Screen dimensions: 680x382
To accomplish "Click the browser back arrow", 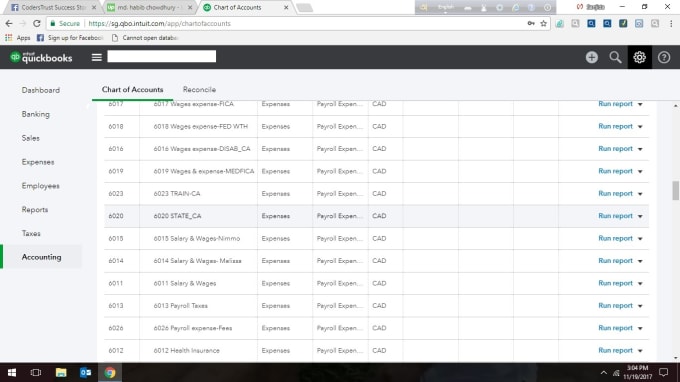I will pyautogui.click(x=9, y=23).
